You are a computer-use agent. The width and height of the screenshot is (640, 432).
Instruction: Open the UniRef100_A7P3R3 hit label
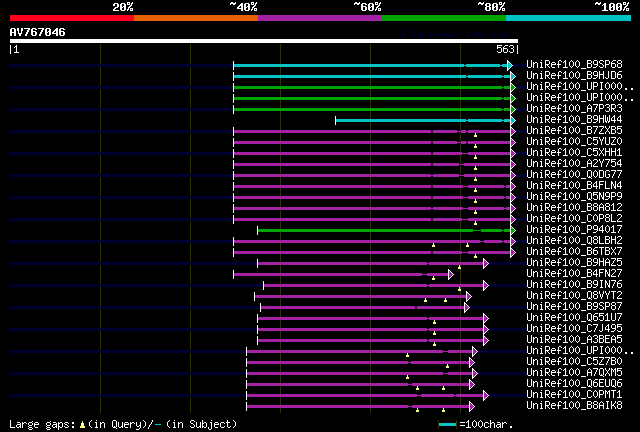(574, 109)
